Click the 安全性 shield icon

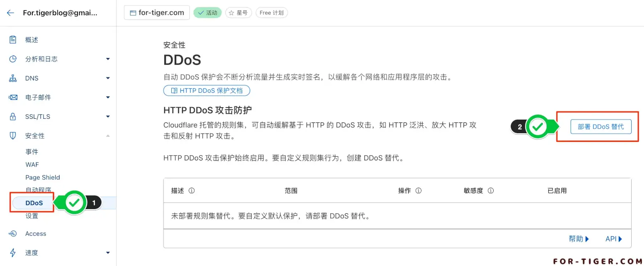tap(13, 136)
